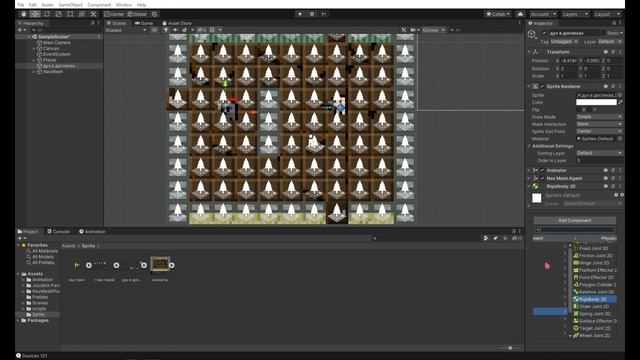This screenshot has width=640, height=360.
Task: Open the Layout dropdown
Action: 607,14
